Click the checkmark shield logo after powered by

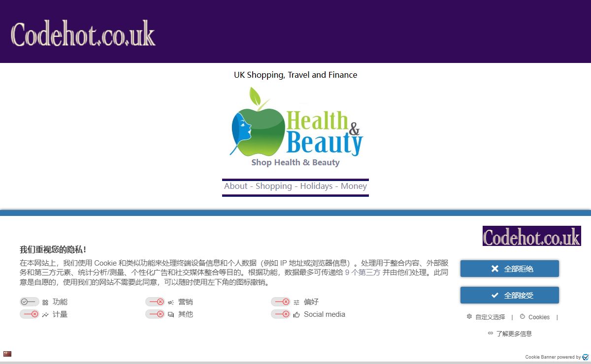tap(586, 357)
